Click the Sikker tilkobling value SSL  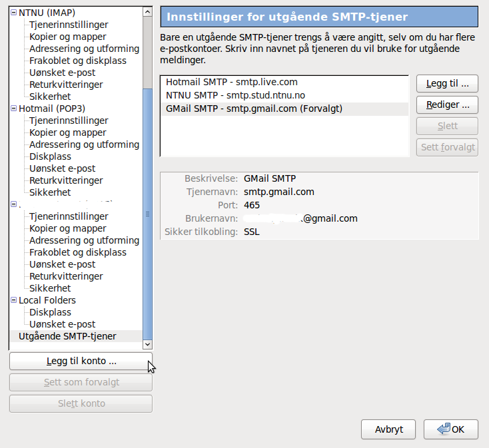pyautogui.click(x=251, y=232)
